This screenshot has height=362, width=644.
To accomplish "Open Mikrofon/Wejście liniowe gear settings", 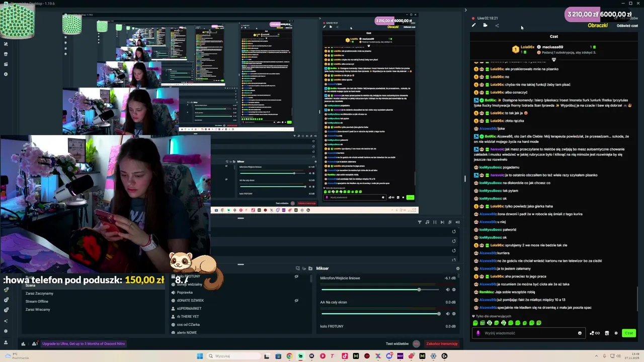I will coord(454,290).
